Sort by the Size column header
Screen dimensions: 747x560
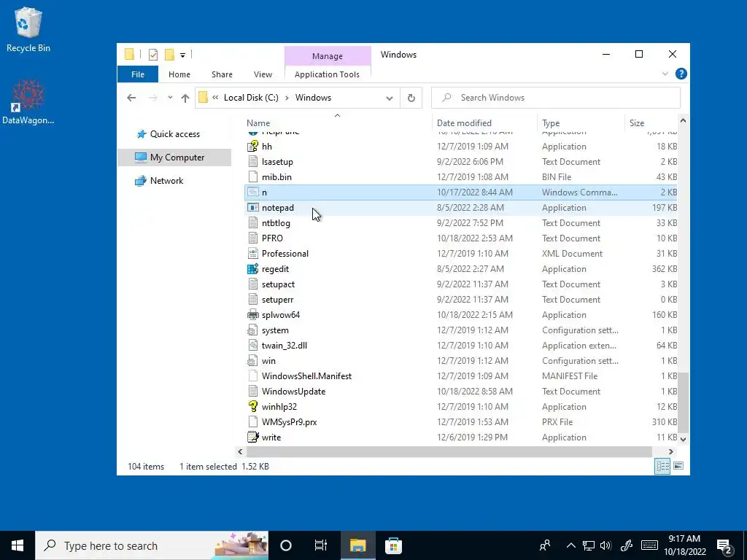(x=636, y=122)
